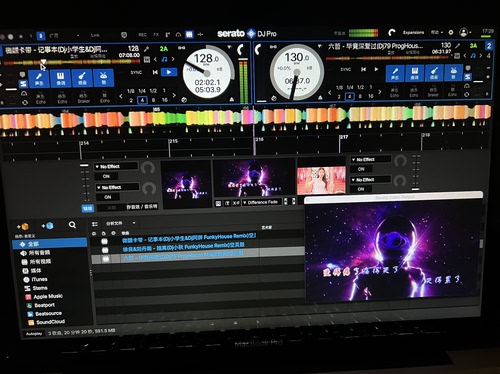This screenshot has width=500, height=374.
Task: Toggle the first video effect ON, left side
Action: click(106, 176)
